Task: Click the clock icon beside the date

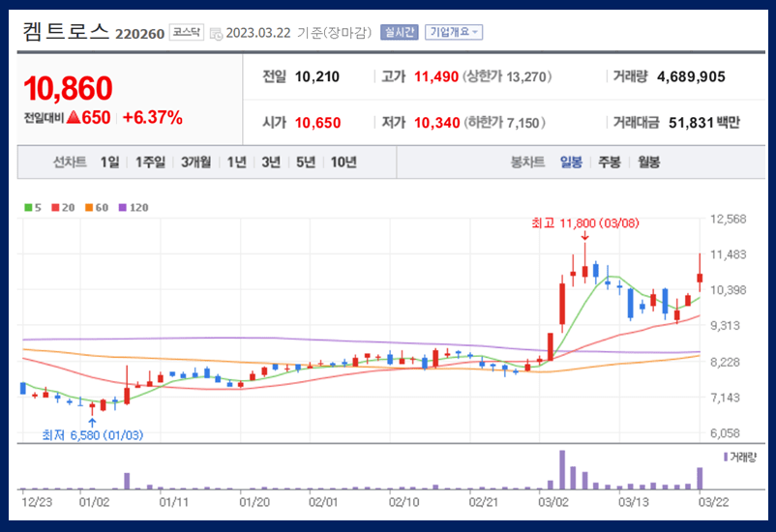Action: (217, 34)
